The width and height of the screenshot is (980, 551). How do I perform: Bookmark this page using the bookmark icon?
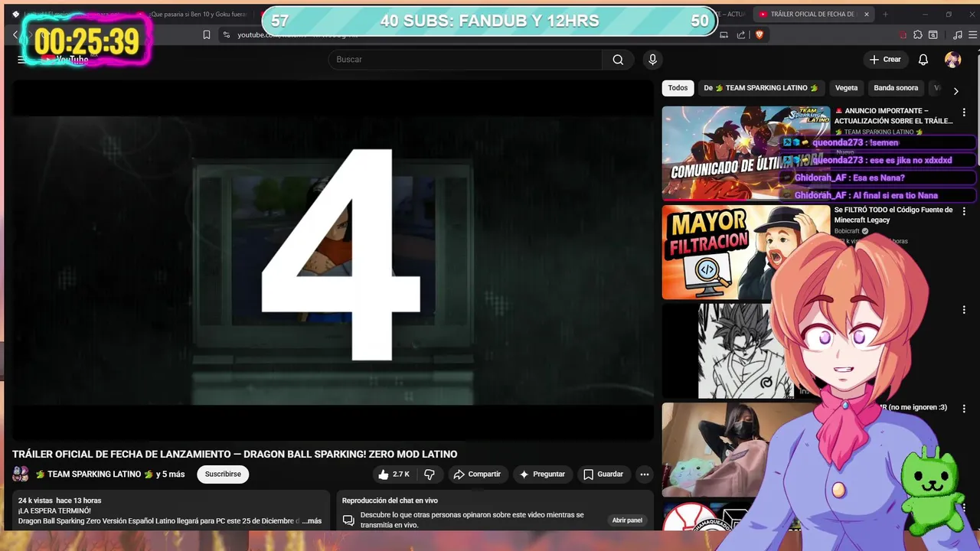pyautogui.click(x=207, y=34)
